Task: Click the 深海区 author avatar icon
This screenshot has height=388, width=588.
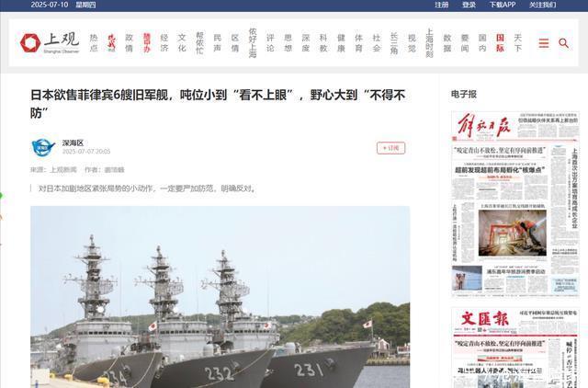Action: click(x=43, y=147)
